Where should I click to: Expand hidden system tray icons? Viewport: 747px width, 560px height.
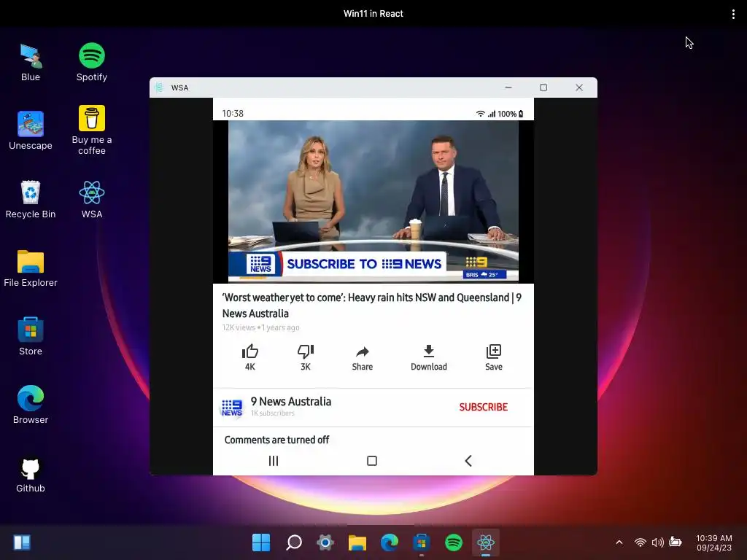[619, 542]
